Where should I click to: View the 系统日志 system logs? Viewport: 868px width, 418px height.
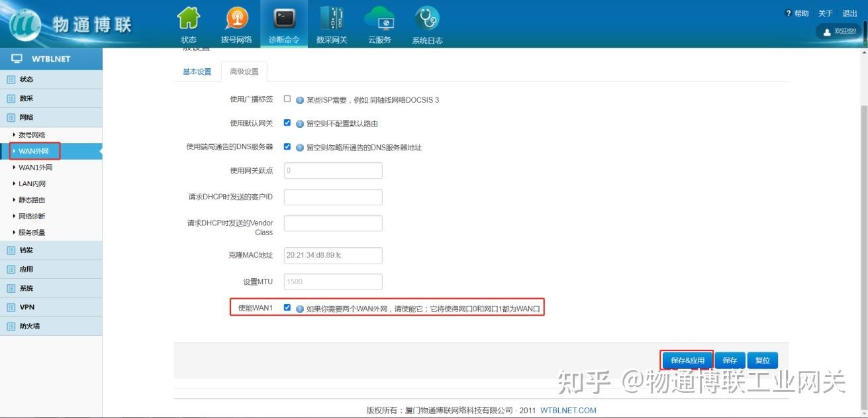pos(427,23)
